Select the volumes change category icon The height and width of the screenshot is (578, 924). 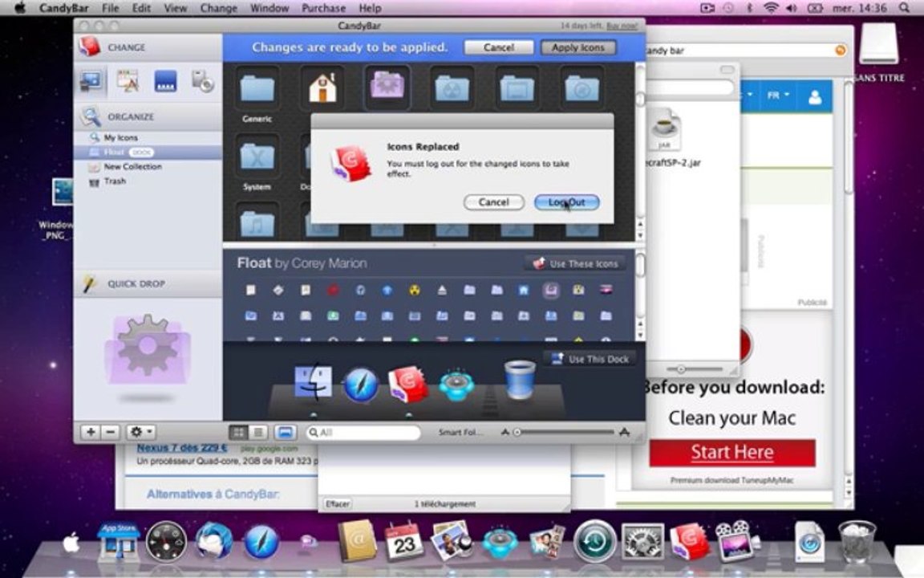[x=203, y=81]
